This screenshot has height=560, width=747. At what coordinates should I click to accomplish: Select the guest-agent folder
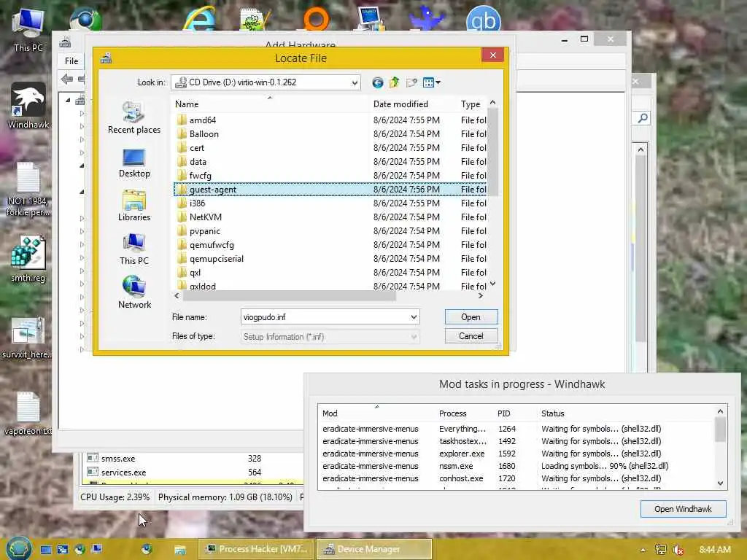[330, 189]
